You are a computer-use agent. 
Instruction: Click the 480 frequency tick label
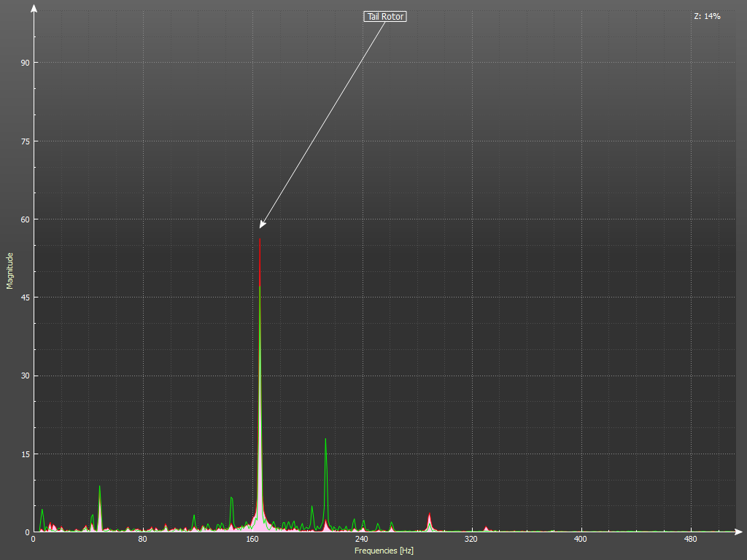tap(690, 540)
